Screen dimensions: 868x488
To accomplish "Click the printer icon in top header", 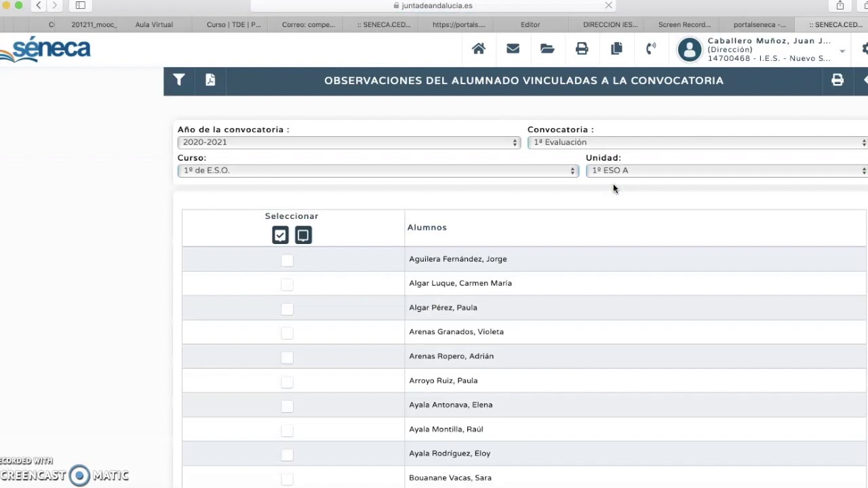I will coord(582,49).
